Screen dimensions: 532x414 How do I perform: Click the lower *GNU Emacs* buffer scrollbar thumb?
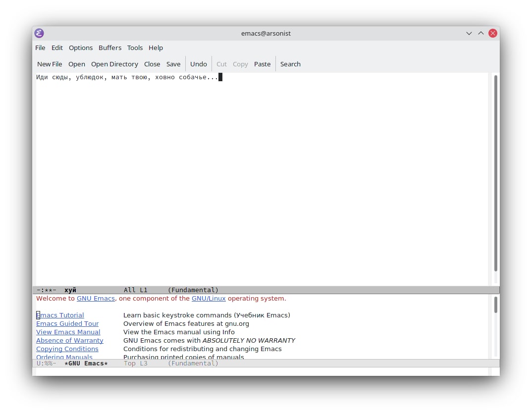[x=496, y=305]
